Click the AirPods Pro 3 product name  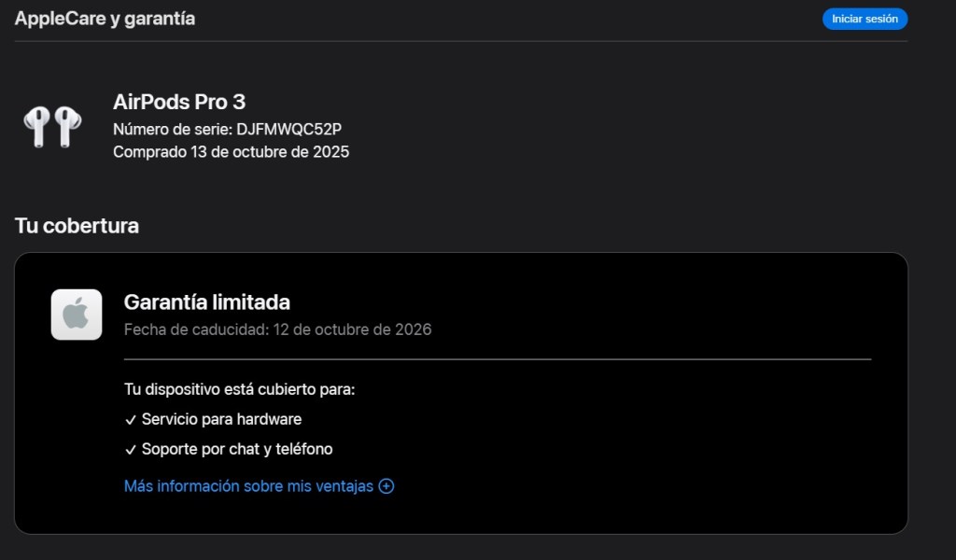point(179,102)
